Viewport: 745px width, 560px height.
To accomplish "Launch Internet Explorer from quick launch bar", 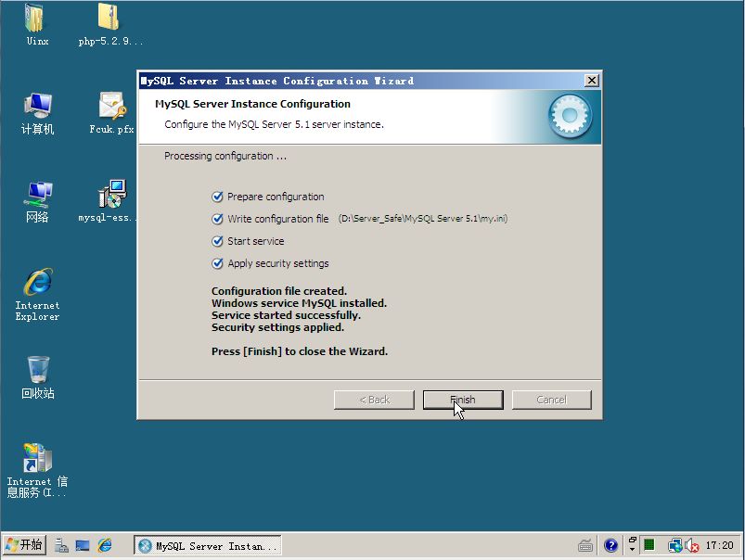I will 105,545.
